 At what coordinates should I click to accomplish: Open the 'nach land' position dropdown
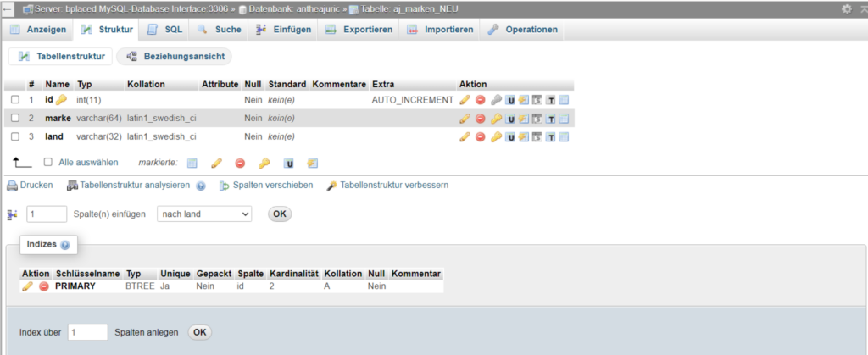(204, 214)
